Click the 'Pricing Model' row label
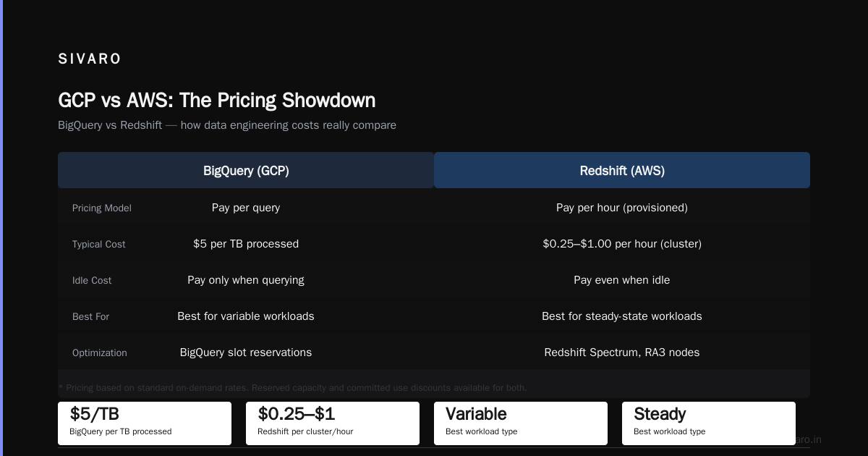Image resolution: width=868 pixels, height=456 pixels. (102, 208)
